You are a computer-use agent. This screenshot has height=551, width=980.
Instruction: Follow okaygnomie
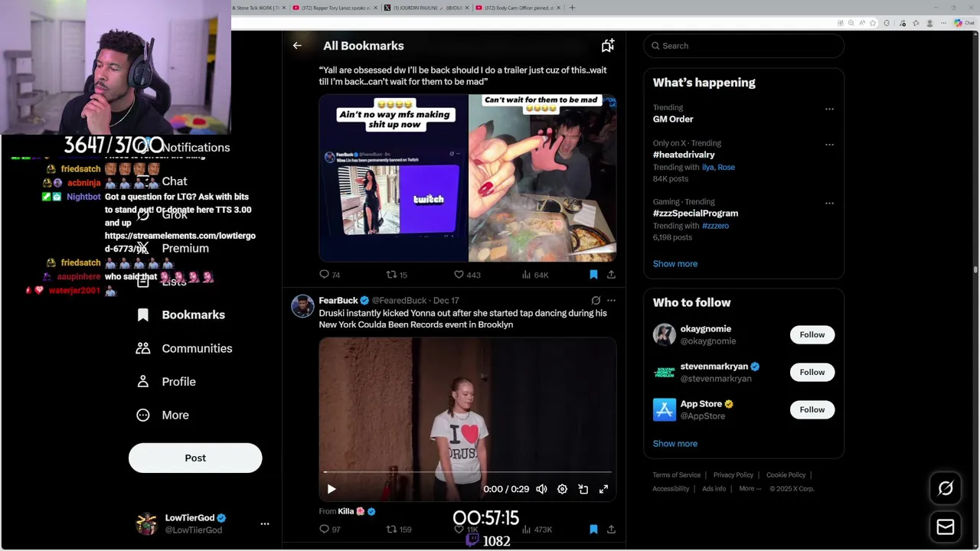tap(812, 334)
